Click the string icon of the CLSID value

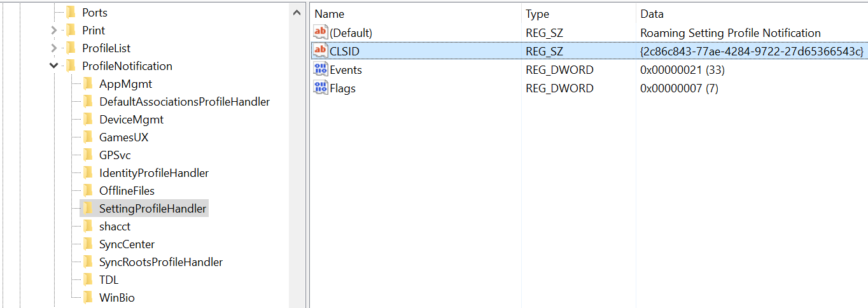click(321, 51)
